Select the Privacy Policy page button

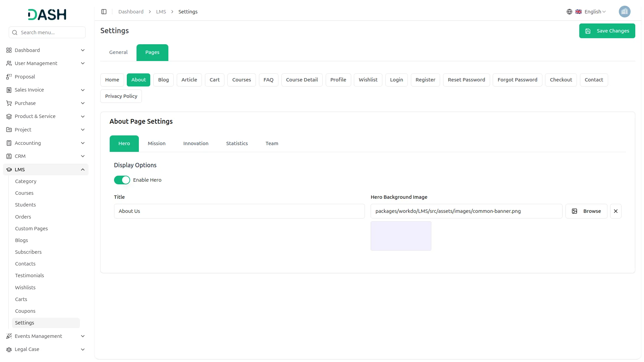[x=121, y=96]
